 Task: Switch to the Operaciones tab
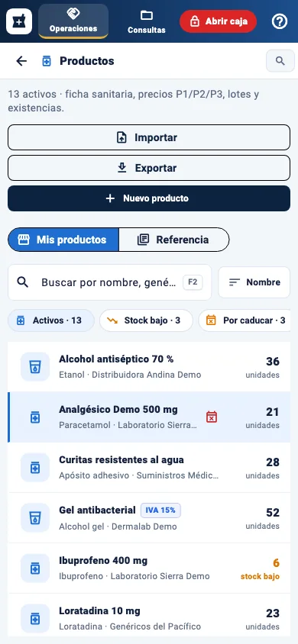tap(73, 21)
